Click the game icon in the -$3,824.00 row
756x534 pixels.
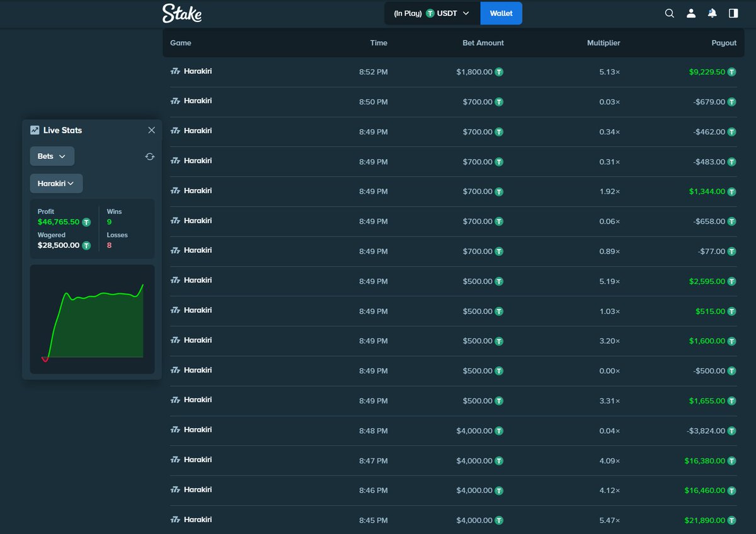175,430
